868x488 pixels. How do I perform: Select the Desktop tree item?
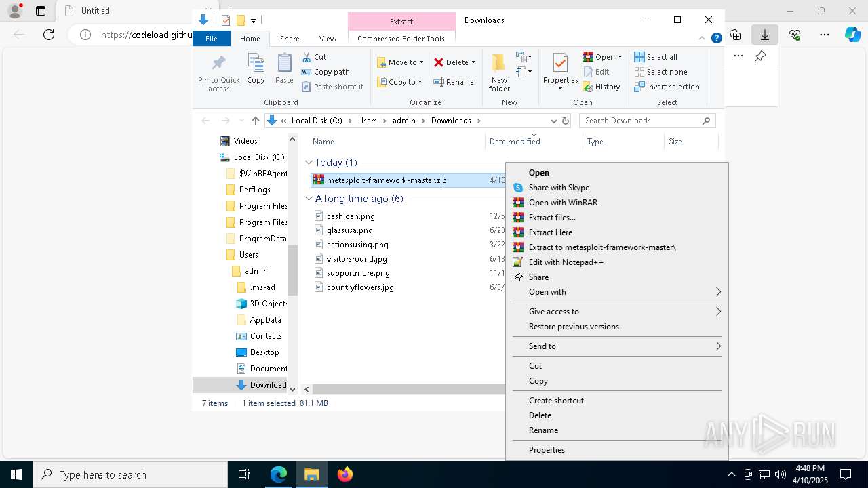(x=264, y=352)
